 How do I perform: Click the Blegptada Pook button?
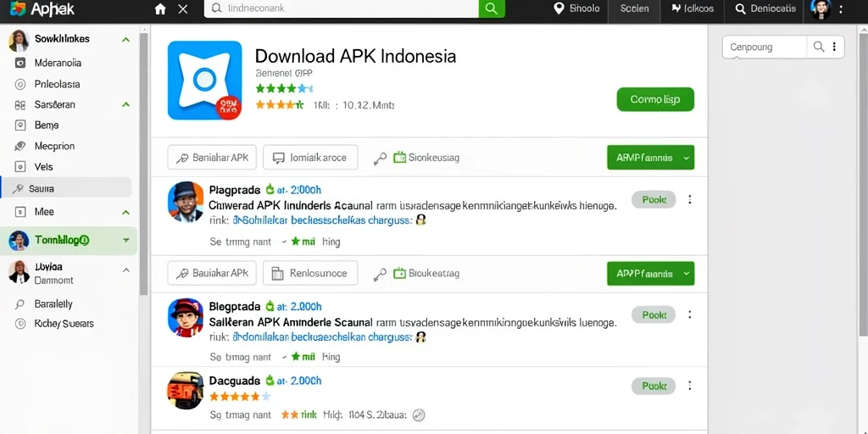654,314
